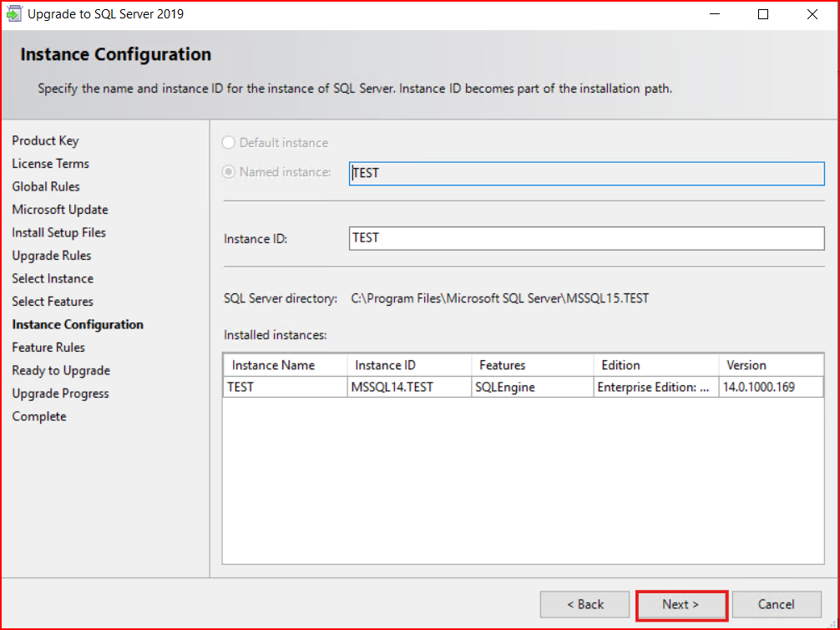Maximize the setup window
The image size is (840, 630).
(763, 14)
